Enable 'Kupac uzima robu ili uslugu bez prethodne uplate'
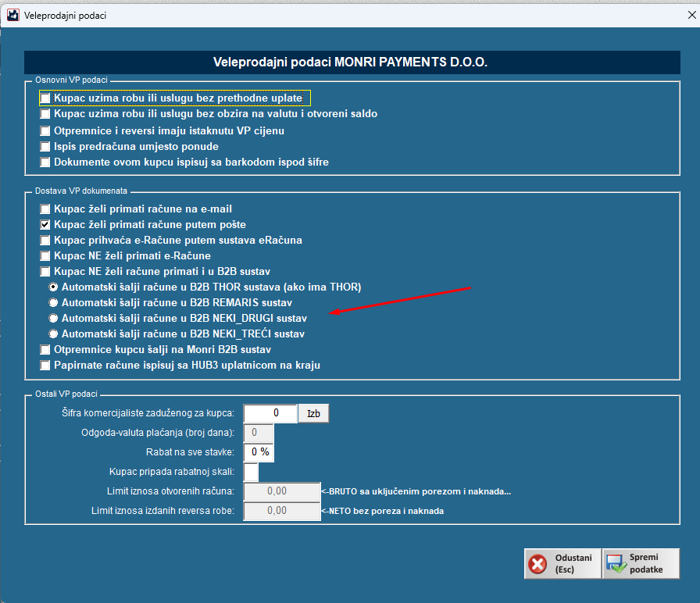 pyautogui.click(x=45, y=98)
